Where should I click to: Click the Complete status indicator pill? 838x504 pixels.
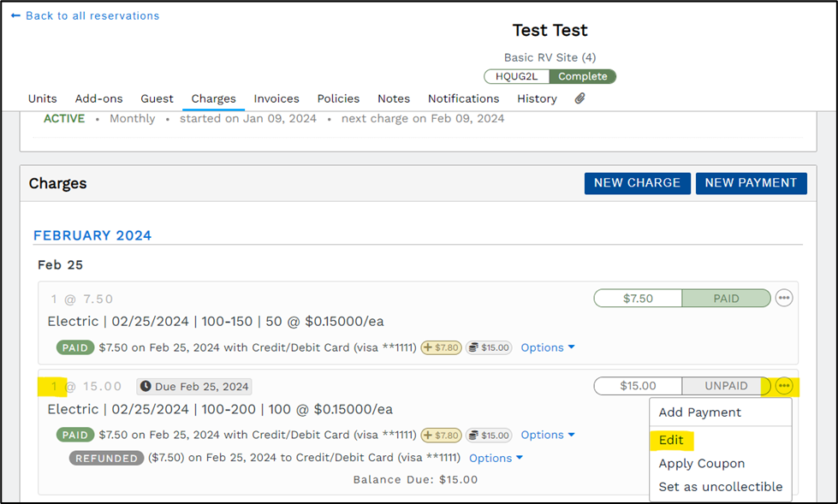click(583, 76)
